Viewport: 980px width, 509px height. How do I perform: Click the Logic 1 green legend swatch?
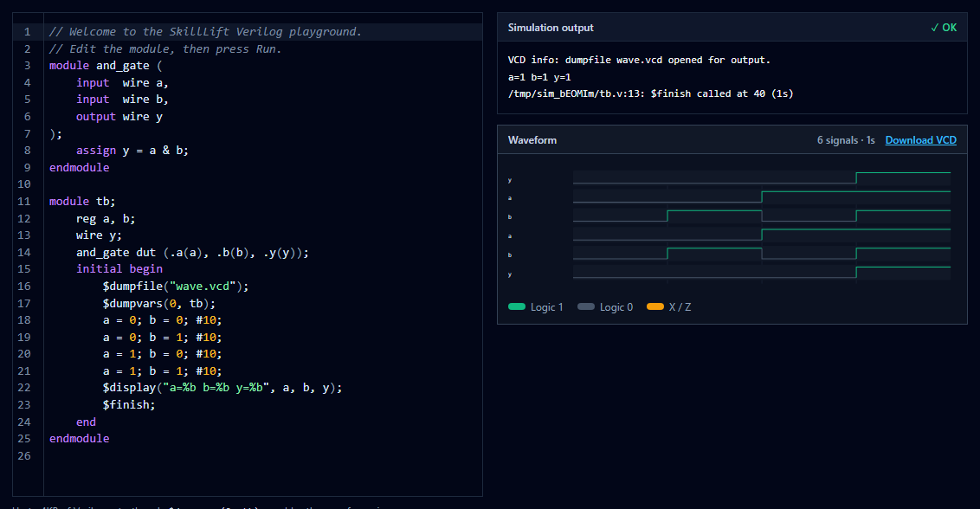(x=517, y=307)
